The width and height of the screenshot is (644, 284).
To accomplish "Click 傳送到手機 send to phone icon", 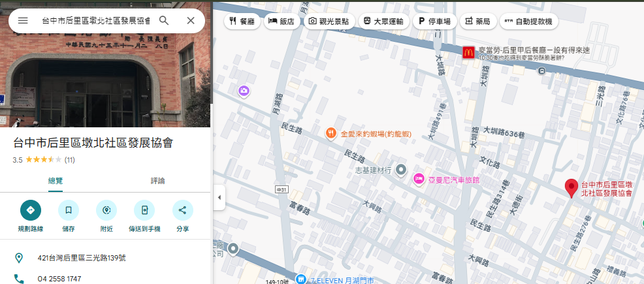I will 144,210.
